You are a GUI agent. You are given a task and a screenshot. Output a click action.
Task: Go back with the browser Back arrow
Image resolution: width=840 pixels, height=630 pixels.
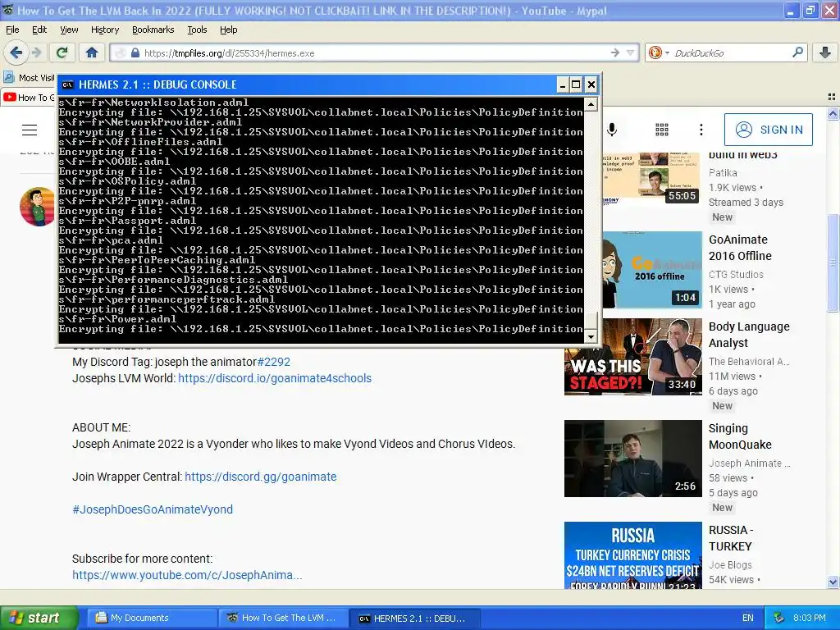pyautogui.click(x=16, y=52)
